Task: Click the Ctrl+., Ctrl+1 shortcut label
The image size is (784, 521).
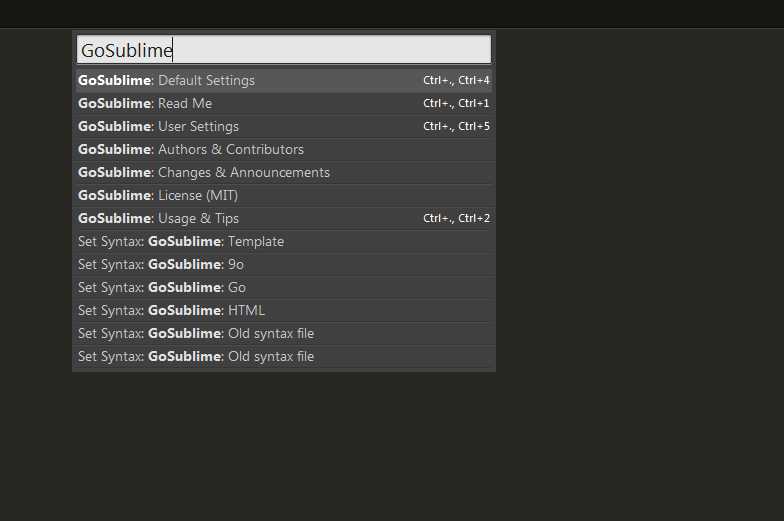Action: click(456, 104)
